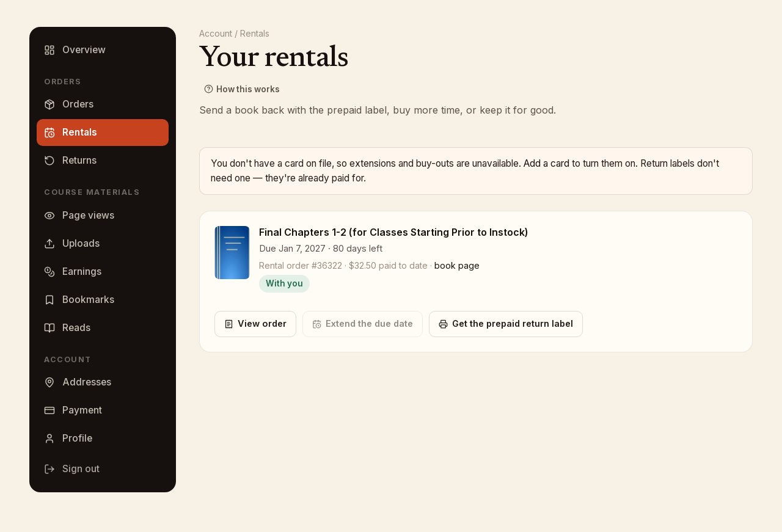Open Uploads under Course Materials

(x=103, y=244)
